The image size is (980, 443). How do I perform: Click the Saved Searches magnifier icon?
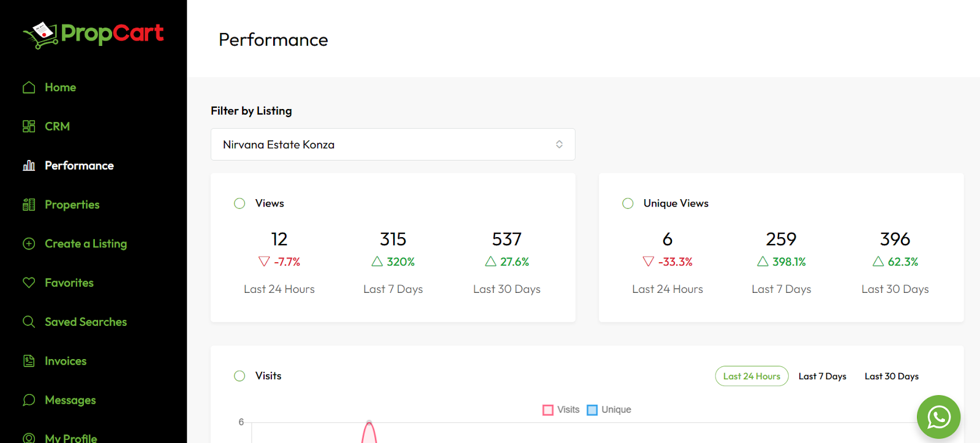pos(29,322)
